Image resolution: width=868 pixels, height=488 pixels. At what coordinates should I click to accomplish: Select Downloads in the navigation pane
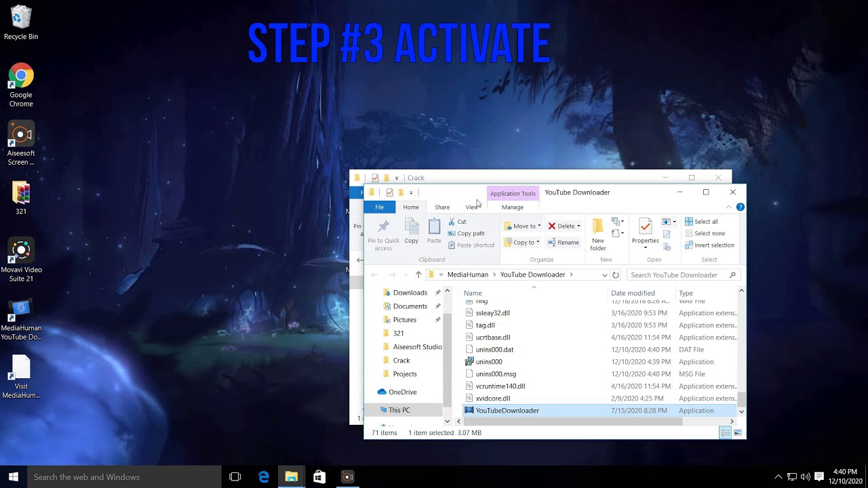coord(410,293)
